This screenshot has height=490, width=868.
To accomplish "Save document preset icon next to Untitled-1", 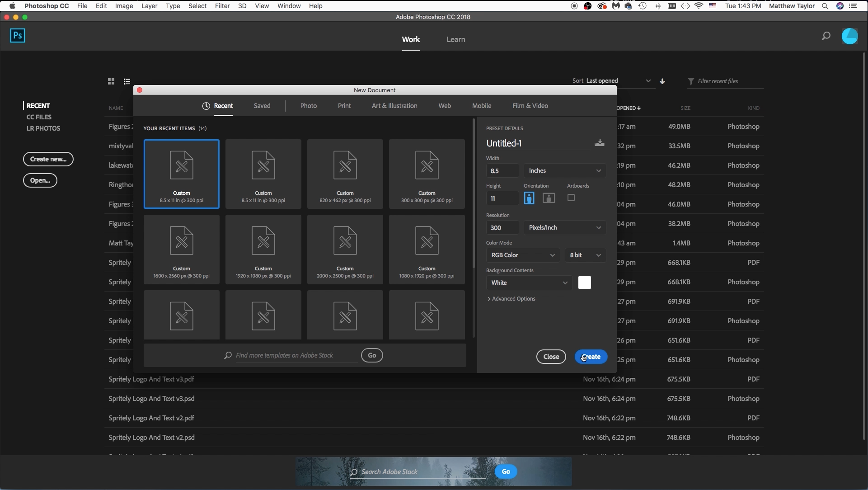I will tap(600, 143).
